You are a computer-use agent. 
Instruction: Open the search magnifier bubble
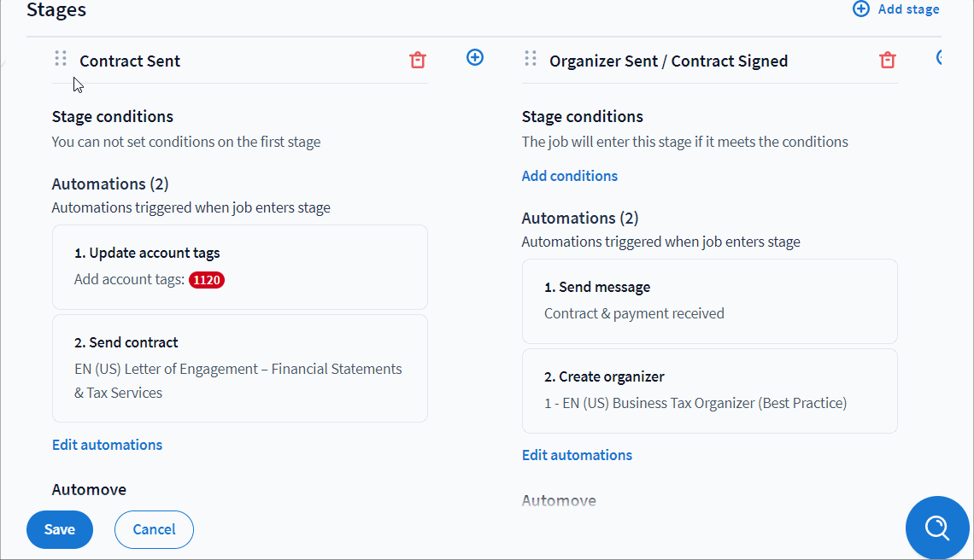pos(937,528)
